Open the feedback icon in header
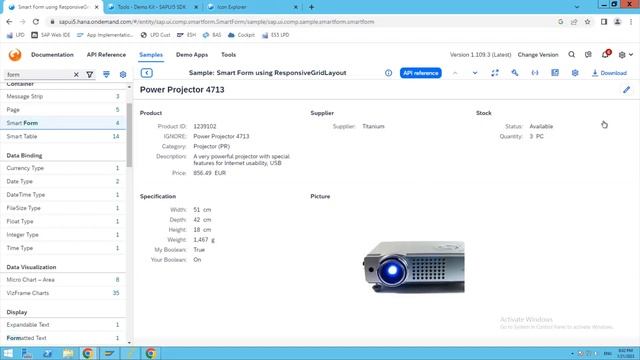 coord(588,55)
